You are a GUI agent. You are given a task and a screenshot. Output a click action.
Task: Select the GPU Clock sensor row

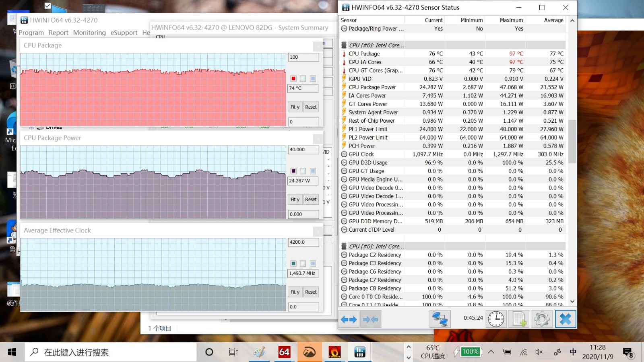(452, 154)
